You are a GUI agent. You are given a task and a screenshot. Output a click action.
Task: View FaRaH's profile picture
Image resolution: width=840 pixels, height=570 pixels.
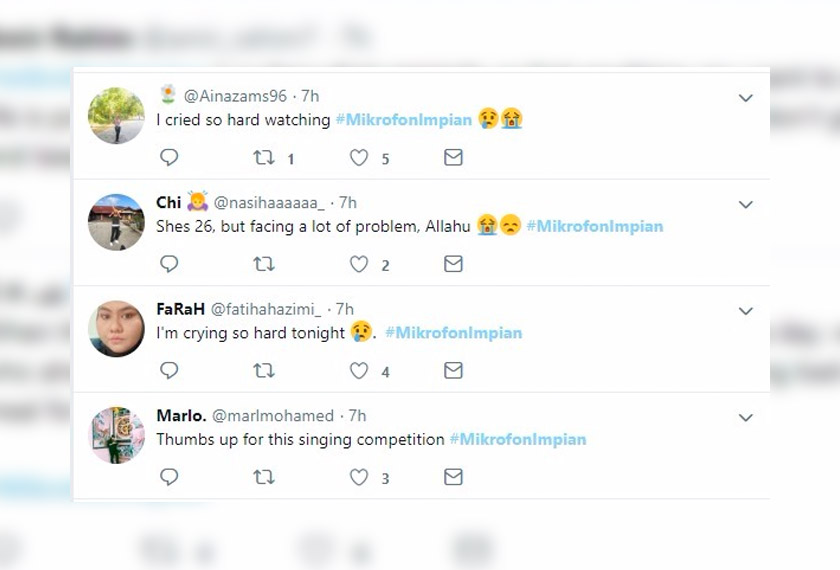[x=116, y=328]
